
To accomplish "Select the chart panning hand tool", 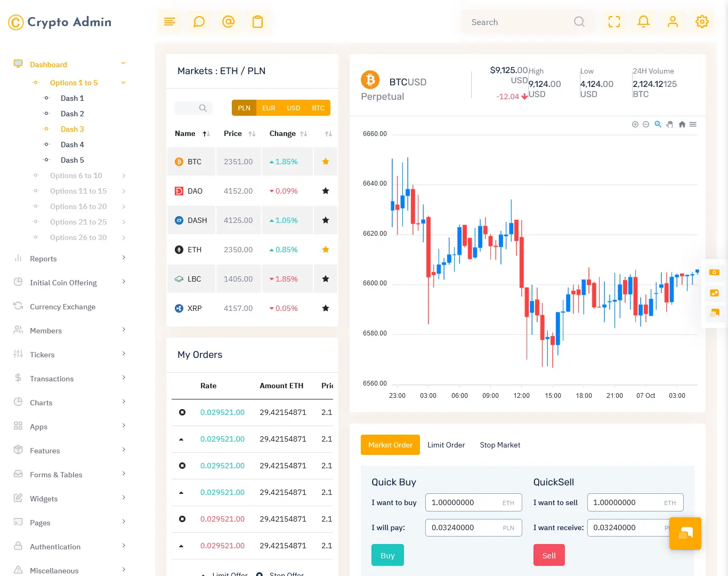I will pos(670,124).
